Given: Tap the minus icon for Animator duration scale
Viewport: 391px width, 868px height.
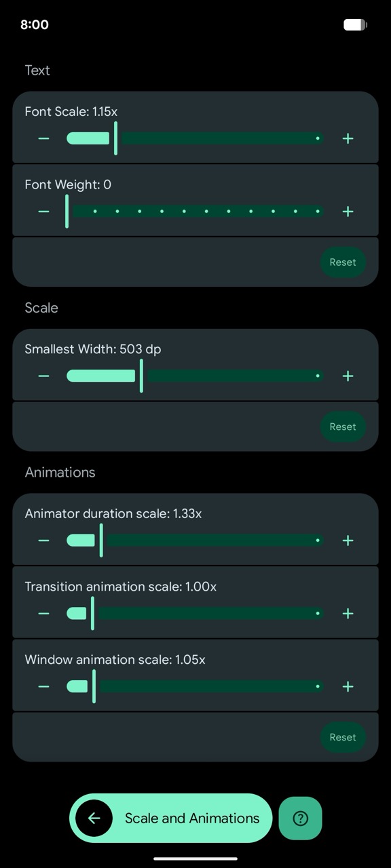Looking at the screenshot, I should tap(43, 540).
